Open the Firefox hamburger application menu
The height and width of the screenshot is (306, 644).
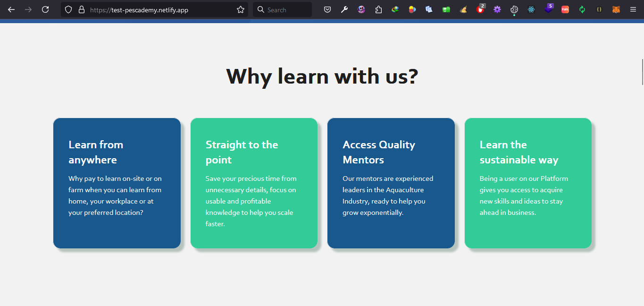point(633,9)
